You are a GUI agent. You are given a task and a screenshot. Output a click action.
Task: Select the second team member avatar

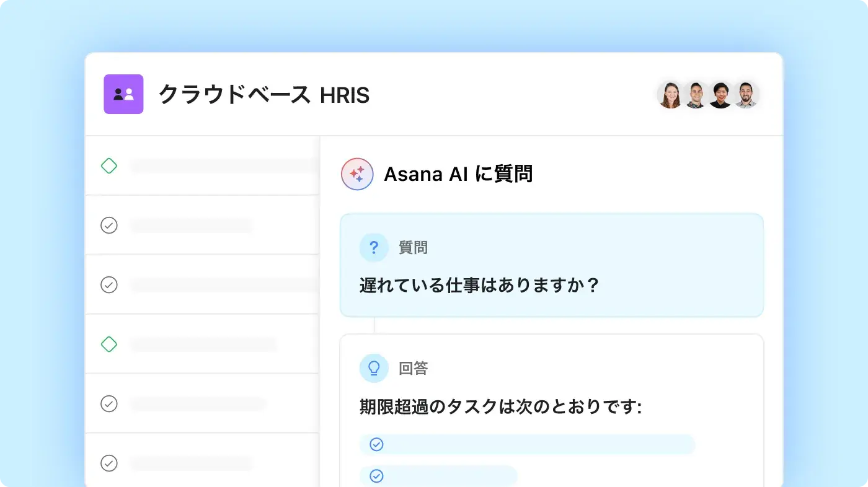696,95
